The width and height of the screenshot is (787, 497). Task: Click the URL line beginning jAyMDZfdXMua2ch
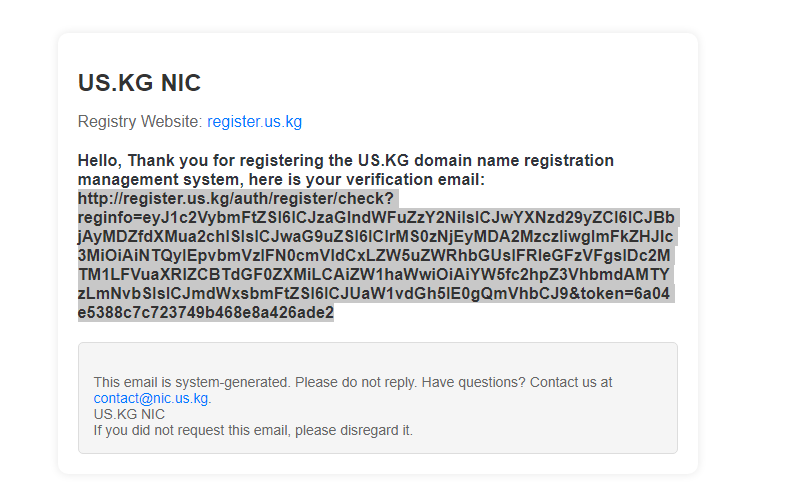pyautogui.click(x=375, y=236)
